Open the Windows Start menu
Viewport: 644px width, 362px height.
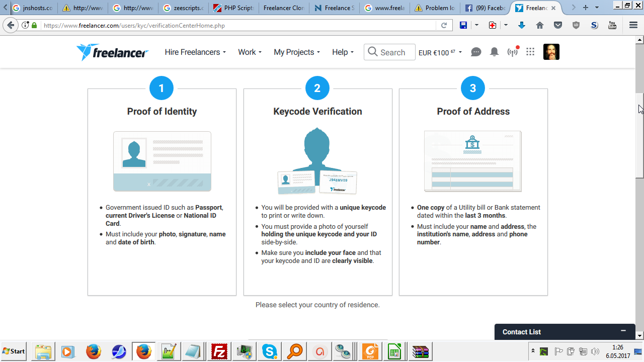click(x=14, y=351)
